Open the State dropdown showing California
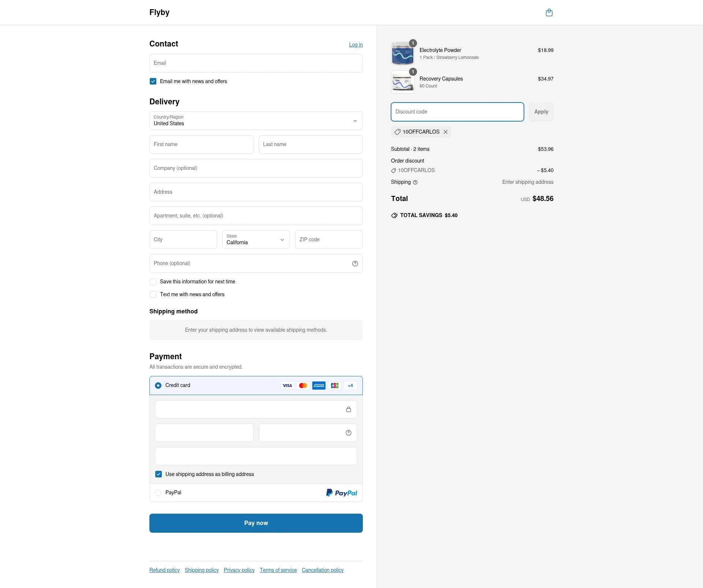This screenshot has width=703, height=588. click(256, 240)
